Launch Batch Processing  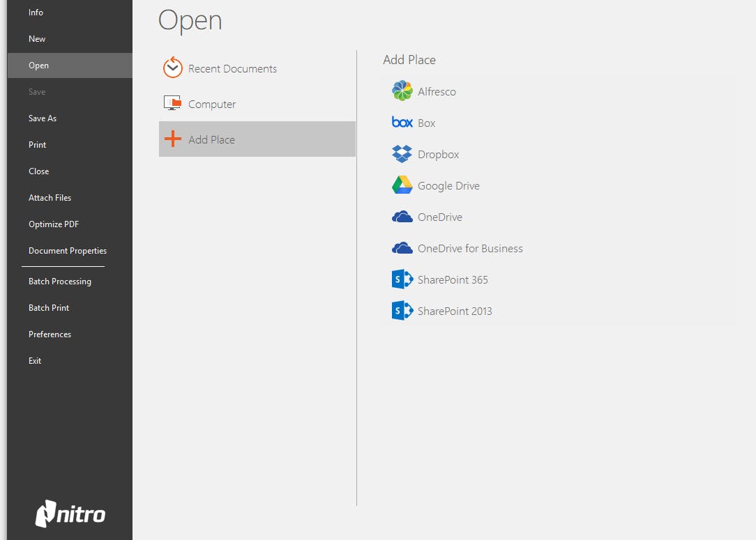click(60, 281)
